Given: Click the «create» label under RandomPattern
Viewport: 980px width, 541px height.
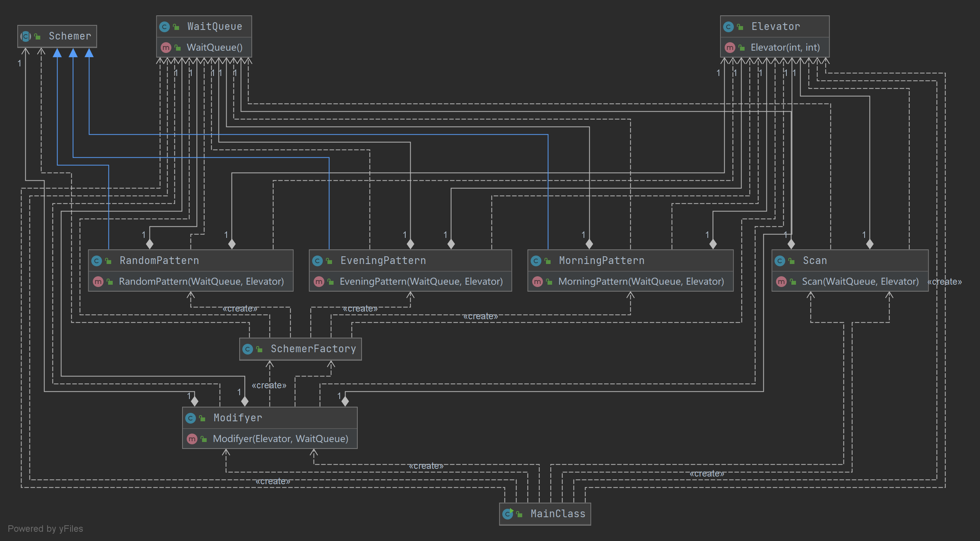Looking at the screenshot, I should [240, 308].
